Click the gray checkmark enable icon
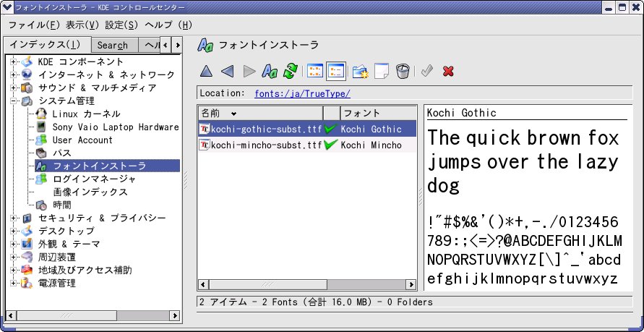The width and height of the screenshot is (644, 332). [x=427, y=72]
